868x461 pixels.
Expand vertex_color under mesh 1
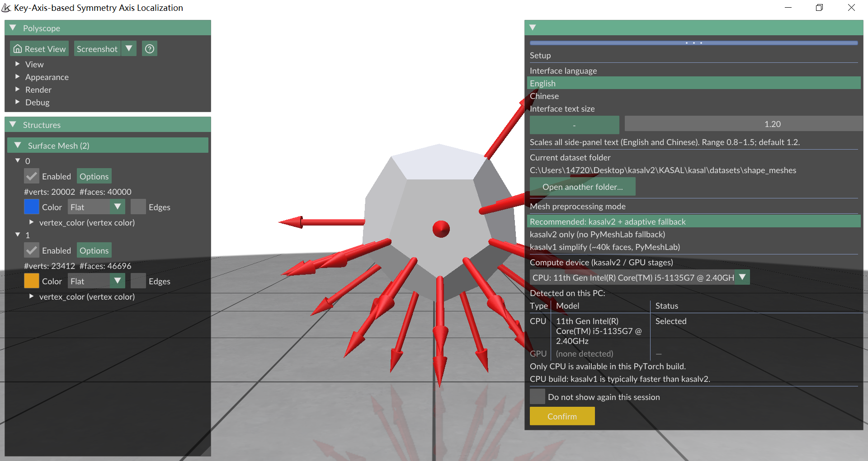pyautogui.click(x=31, y=296)
